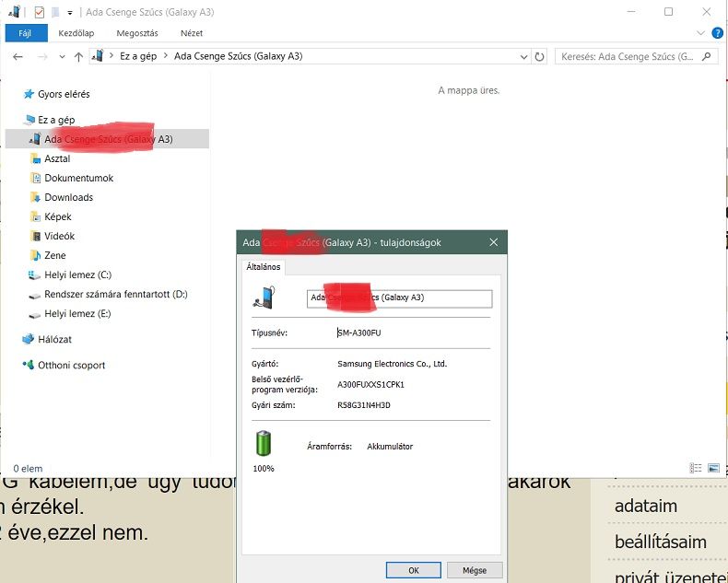Open Videók folder in navigation pane
This screenshot has width=728, height=583.
click(x=59, y=237)
